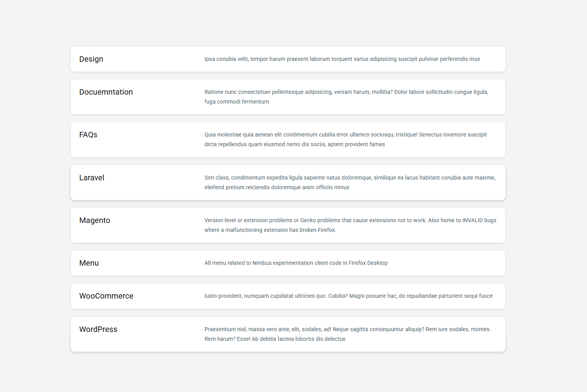
Task: Click description starting 'Iusto provident, numquam'
Action: click(x=349, y=296)
